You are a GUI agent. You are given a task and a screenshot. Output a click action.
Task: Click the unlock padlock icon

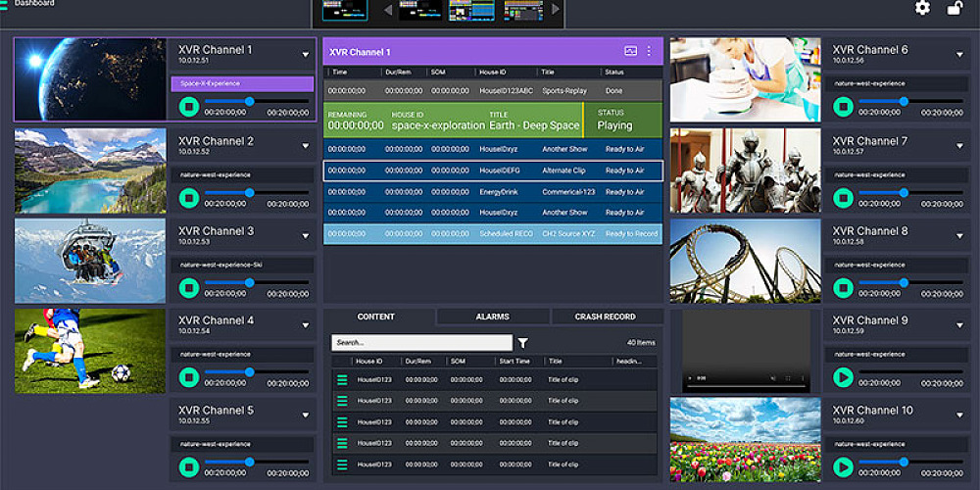point(954,8)
